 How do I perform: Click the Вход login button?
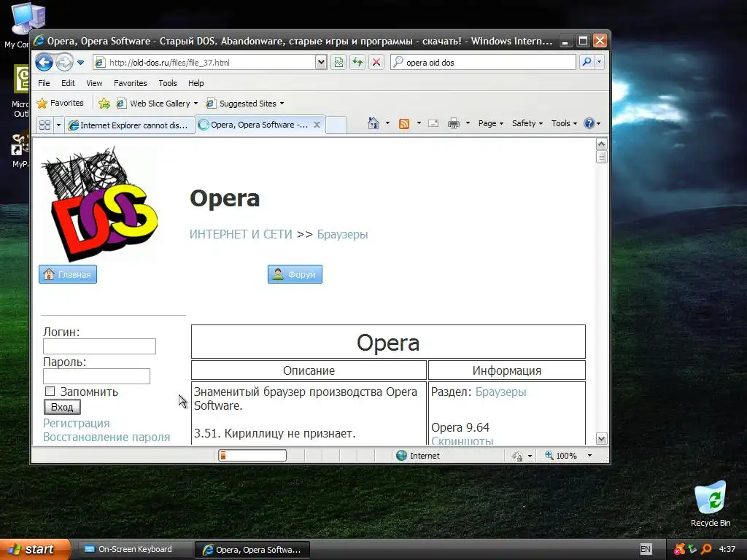[62, 407]
